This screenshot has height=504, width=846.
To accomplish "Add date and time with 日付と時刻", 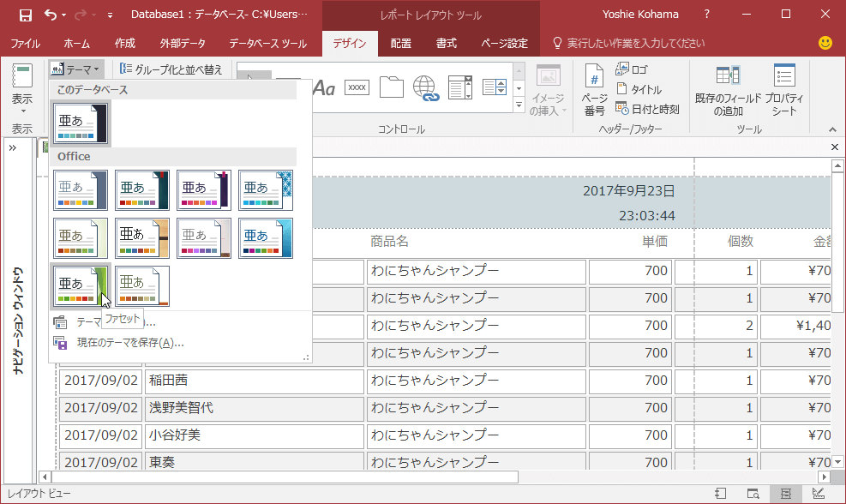I will [647, 109].
